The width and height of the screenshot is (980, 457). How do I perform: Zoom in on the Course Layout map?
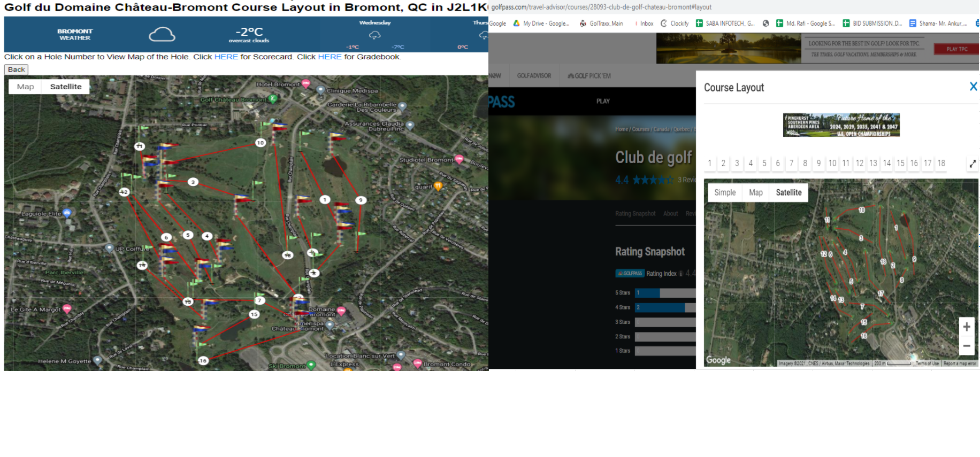coord(966,327)
